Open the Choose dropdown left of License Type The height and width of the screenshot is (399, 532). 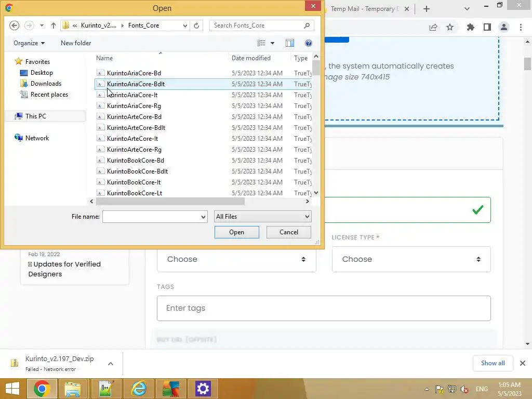[x=236, y=259]
